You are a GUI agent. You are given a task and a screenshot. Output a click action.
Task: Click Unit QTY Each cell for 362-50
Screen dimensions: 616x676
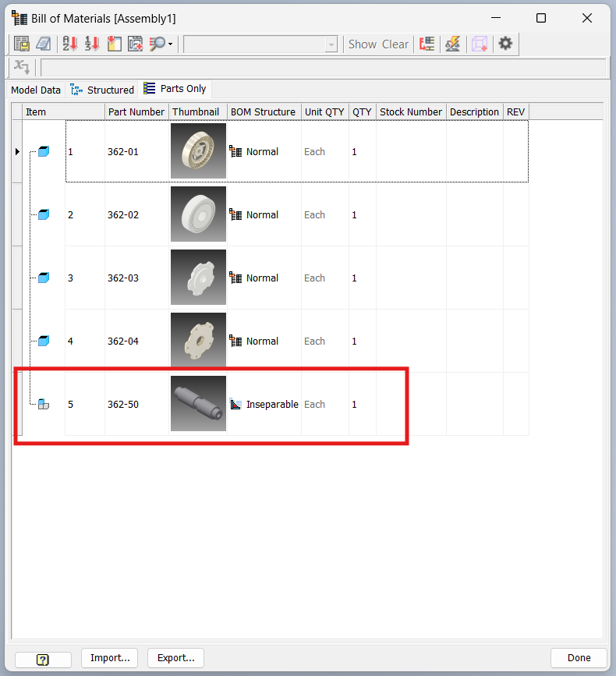pyautogui.click(x=325, y=405)
